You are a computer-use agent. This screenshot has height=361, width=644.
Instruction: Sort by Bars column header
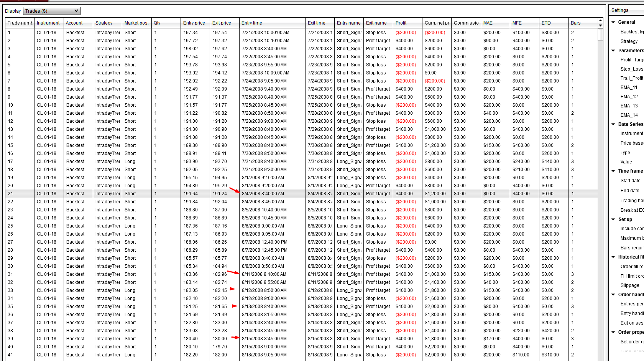[583, 23]
